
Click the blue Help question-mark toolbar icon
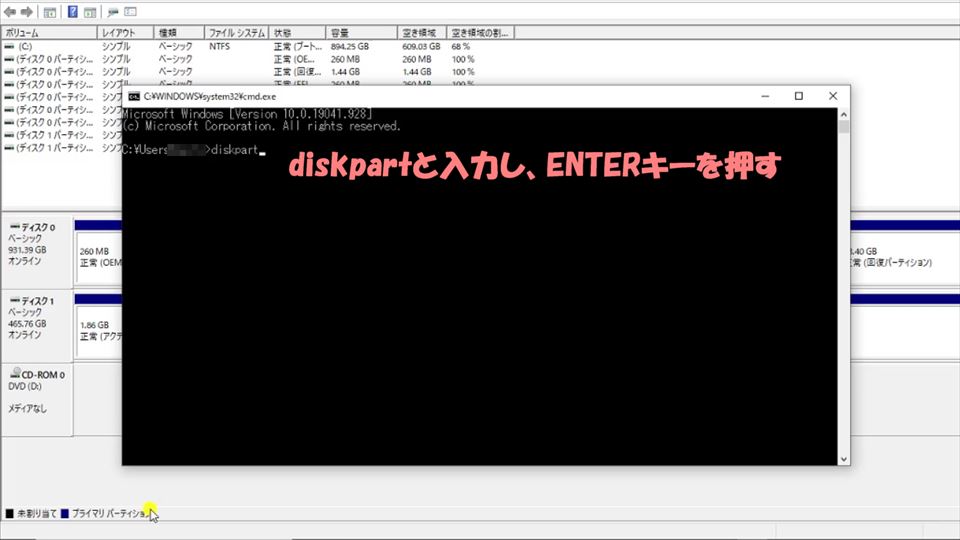(x=73, y=12)
